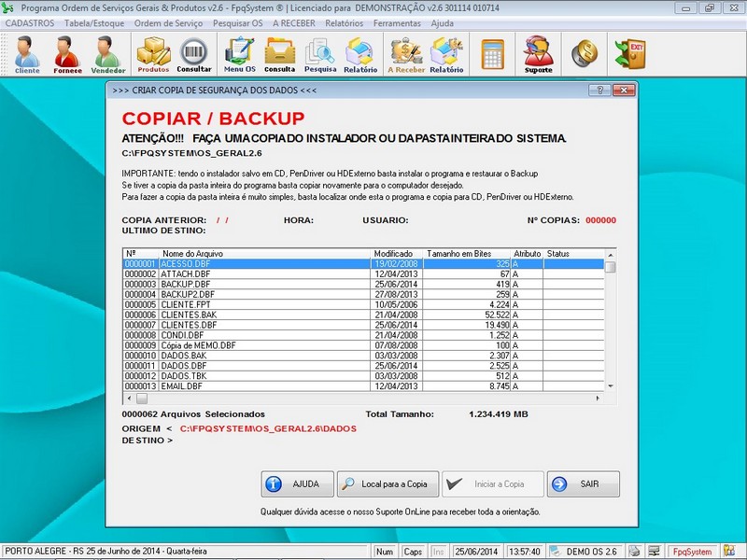The width and height of the screenshot is (747, 560).
Task: Close the backup dialog with red X
Action: 624,90
